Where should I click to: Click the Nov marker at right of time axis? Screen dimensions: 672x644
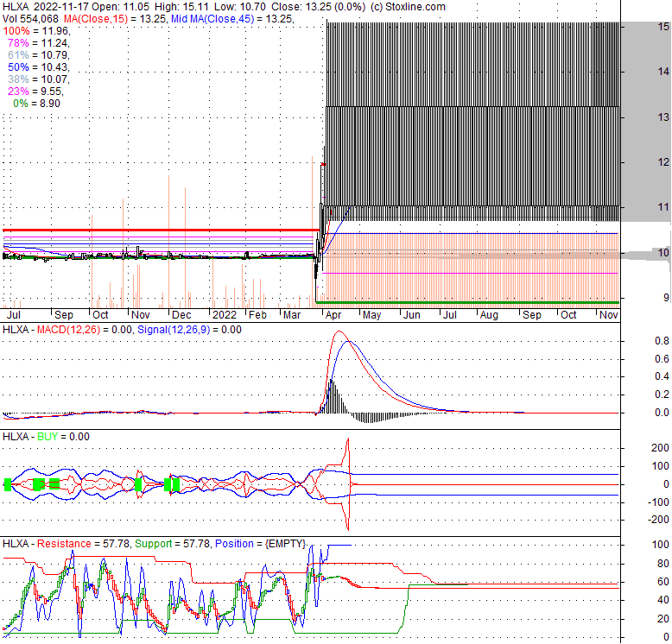(x=609, y=316)
